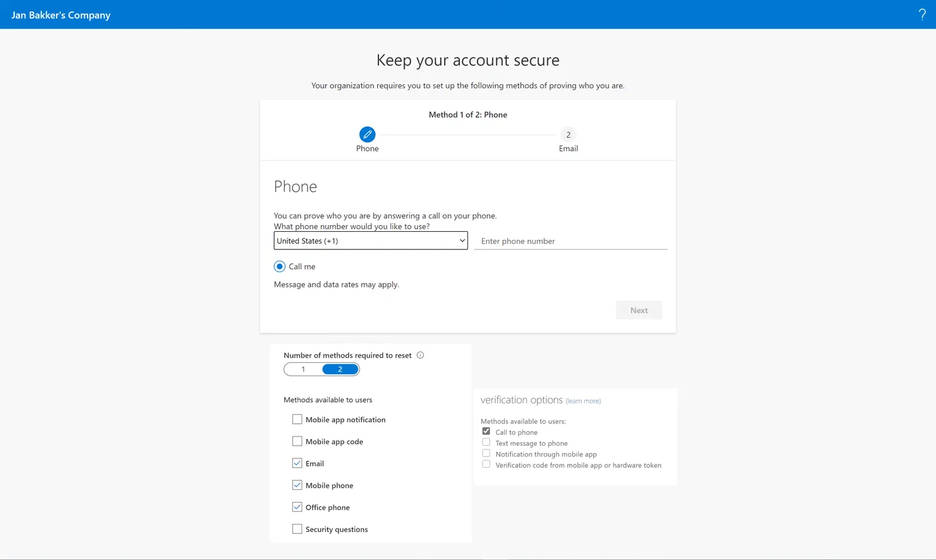936x560 pixels.
Task: Click the info icon beside methods required
Action: click(421, 356)
